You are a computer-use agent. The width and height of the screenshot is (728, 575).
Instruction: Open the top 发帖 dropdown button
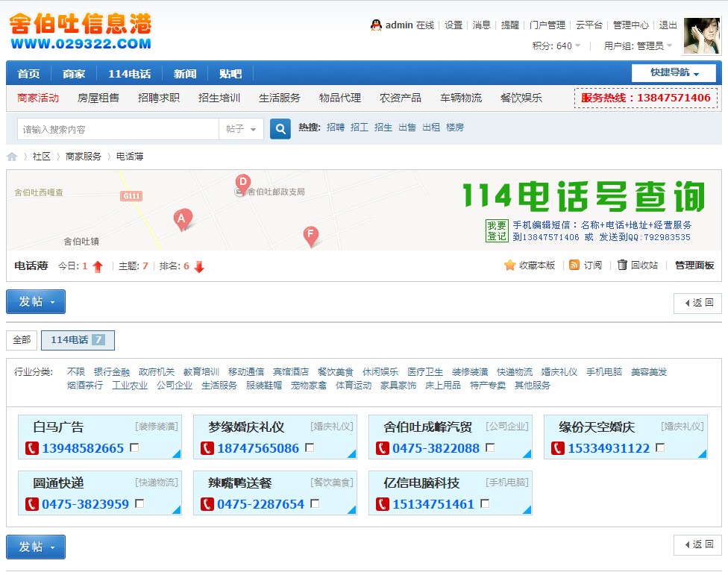36,301
